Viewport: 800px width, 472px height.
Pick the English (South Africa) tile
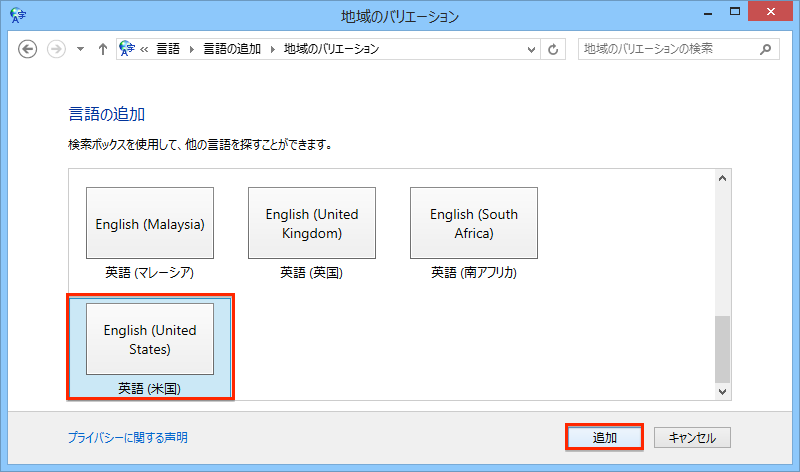tap(474, 224)
